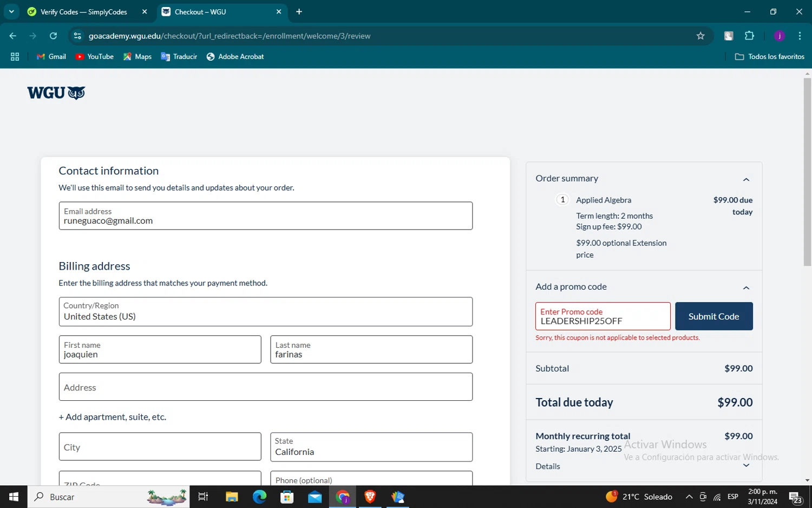This screenshot has width=812, height=508.
Task: Open the State dropdown showing California
Action: point(371,447)
